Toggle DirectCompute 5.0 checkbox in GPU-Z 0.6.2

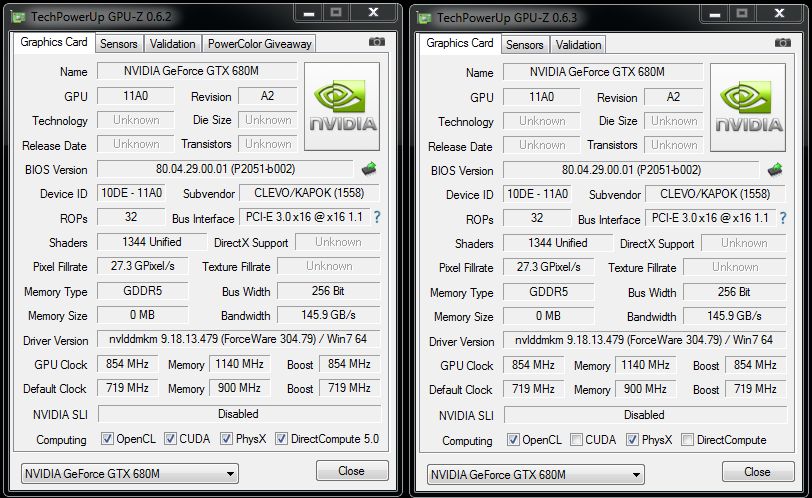click(x=281, y=438)
